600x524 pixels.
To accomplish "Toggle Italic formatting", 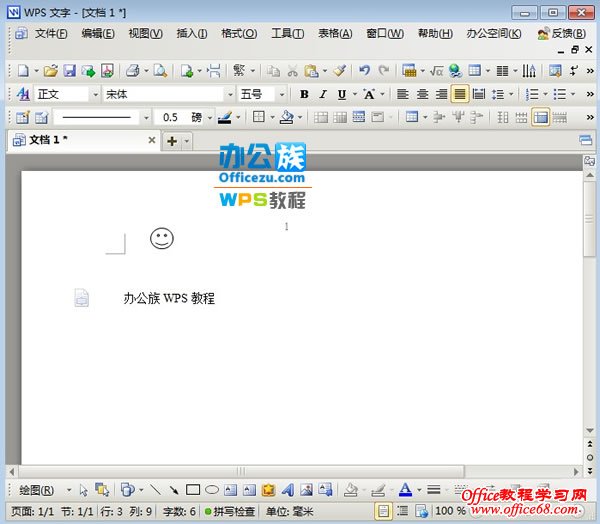I will (323, 94).
